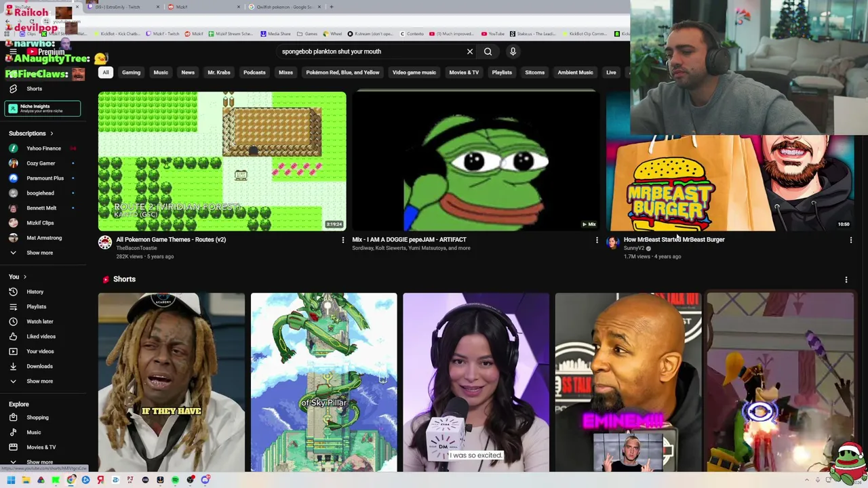The width and height of the screenshot is (868, 488).
Task: Expand the You section chevron
Action: pyautogui.click(x=24, y=277)
